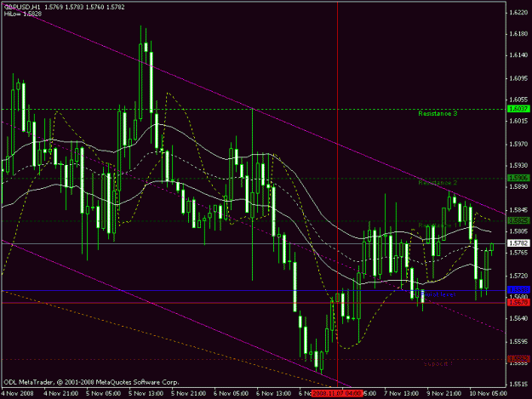The width and height of the screenshot is (532, 399).
Task: Click the 1.5845 price axis label
Action: click(518, 210)
